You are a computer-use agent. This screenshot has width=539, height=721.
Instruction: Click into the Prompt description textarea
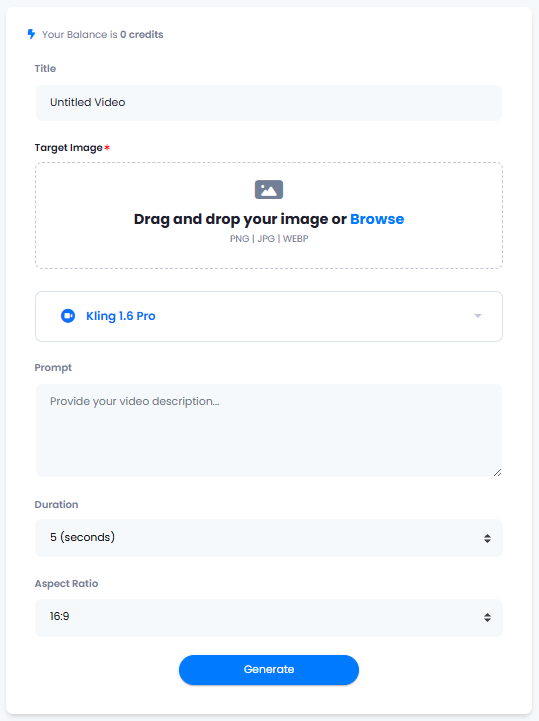(x=269, y=430)
